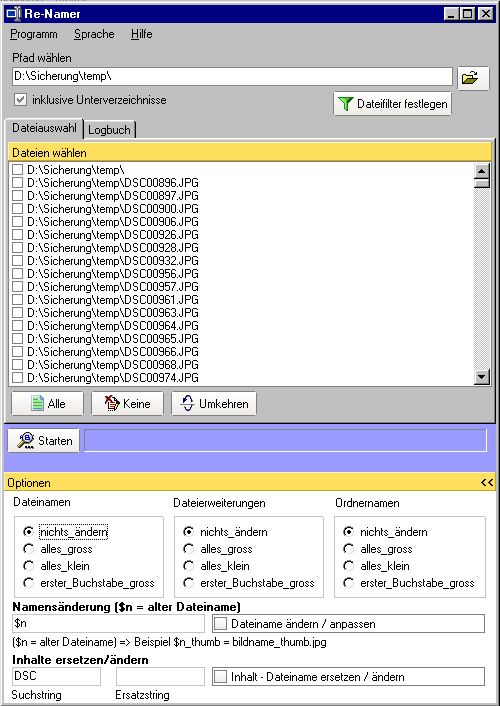Enable Inhalt - Dateiname ersetzen / ändern checkbox
Image resolution: width=500 pixels, height=706 pixels.
pyautogui.click(x=220, y=677)
